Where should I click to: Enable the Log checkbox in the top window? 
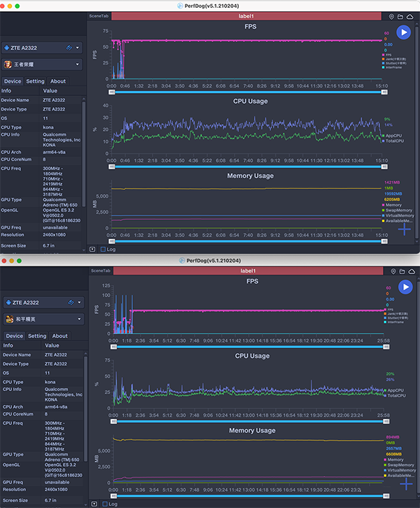(x=104, y=249)
